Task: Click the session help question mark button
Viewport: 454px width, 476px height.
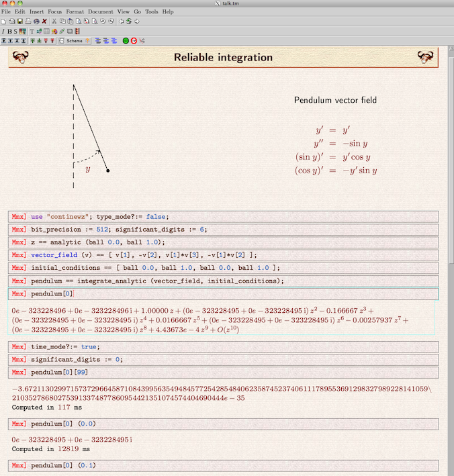Action: coord(87,41)
